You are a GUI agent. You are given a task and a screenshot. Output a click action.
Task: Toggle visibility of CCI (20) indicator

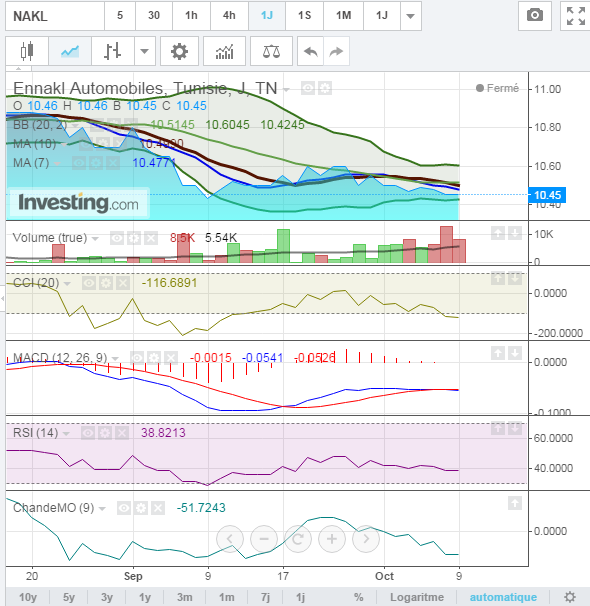[x=89, y=284]
